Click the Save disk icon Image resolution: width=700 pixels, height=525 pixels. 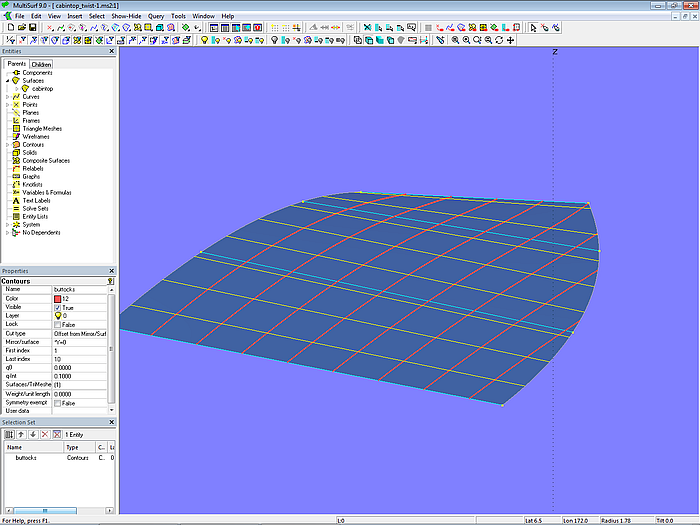tap(32, 28)
